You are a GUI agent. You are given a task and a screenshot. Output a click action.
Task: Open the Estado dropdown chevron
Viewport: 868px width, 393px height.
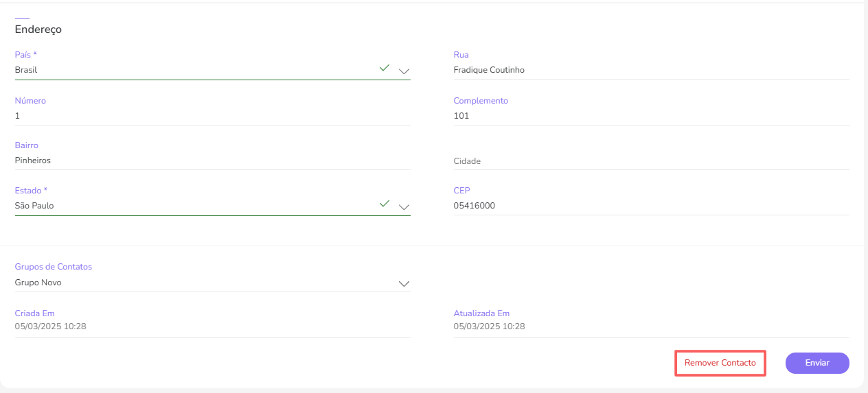click(x=404, y=206)
